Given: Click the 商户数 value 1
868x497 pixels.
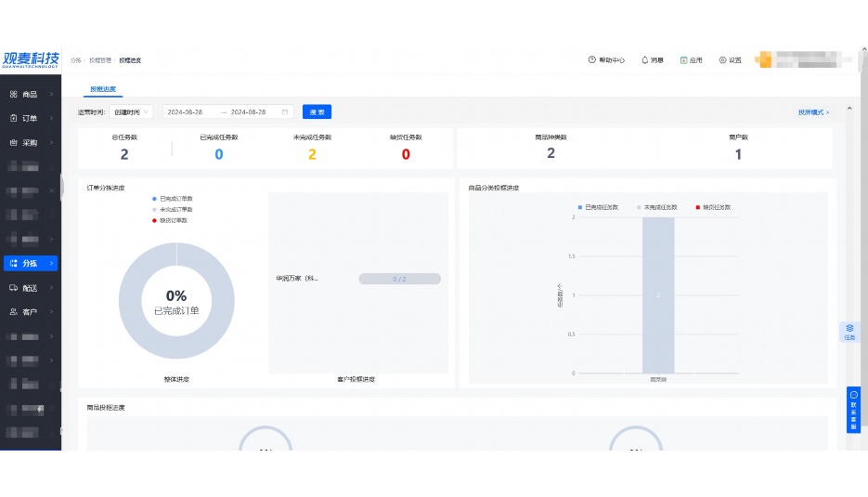Looking at the screenshot, I should click(x=738, y=154).
